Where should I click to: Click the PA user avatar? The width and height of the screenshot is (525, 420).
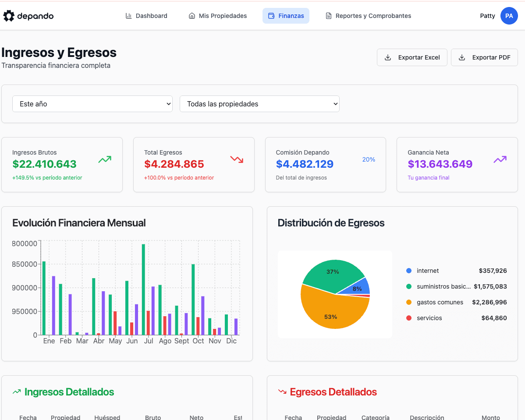pos(509,16)
